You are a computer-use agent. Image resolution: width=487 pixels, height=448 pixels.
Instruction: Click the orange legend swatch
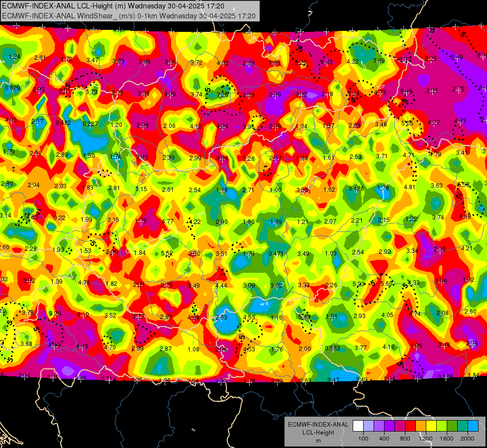420,426
